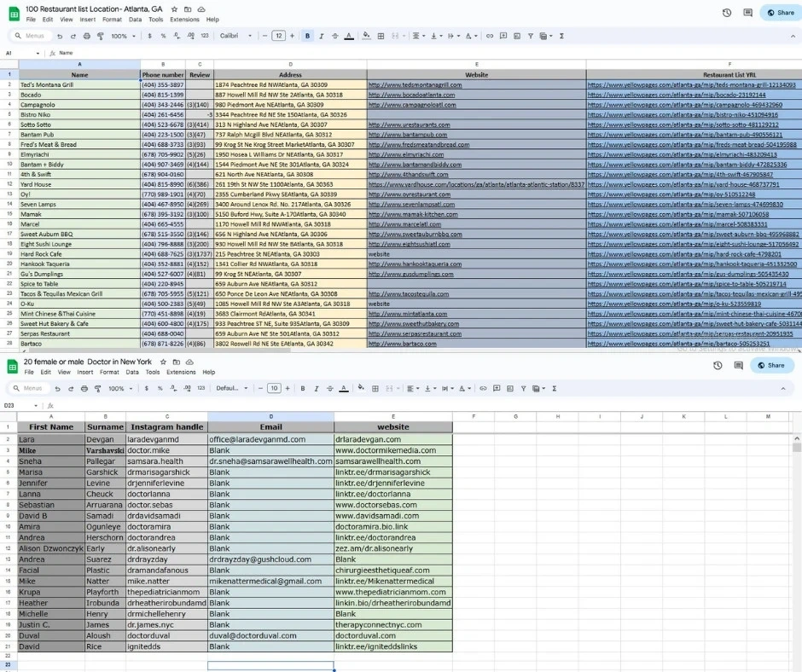Viewport: 802px width, 672px height.
Task: Open Extensions menu in Restaurant sheet
Action: coord(184,20)
